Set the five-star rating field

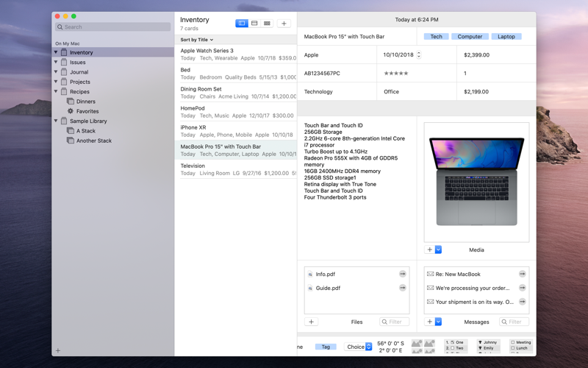coord(396,73)
